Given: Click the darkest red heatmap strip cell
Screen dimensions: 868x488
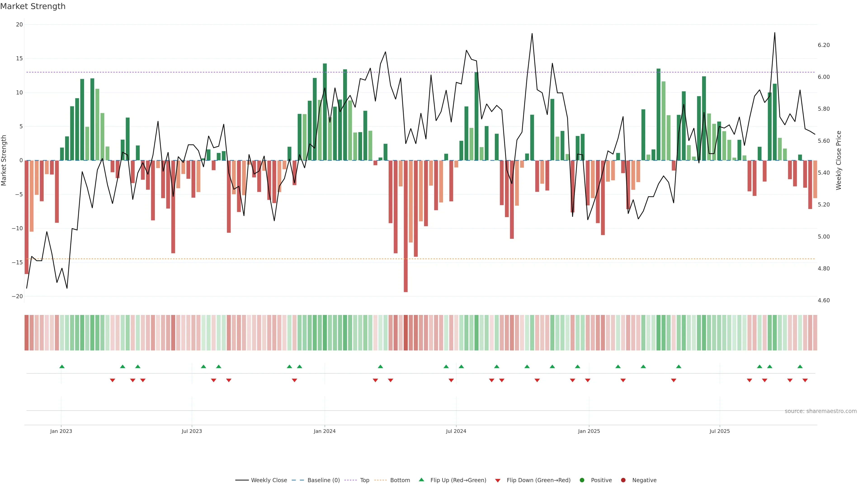Looking at the screenshot, I should click(406, 332).
